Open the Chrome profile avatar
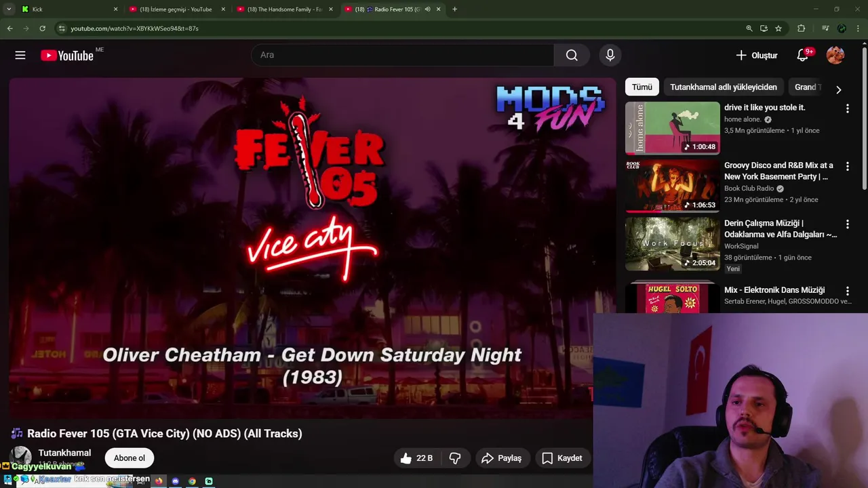This screenshot has width=868, height=488. pyautogui.click(x=842, y=28)
